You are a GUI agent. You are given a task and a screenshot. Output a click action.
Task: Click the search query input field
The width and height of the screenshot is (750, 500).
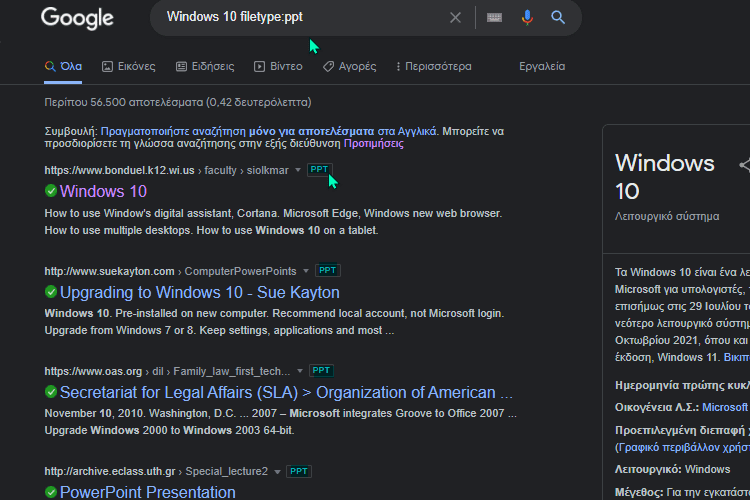click(x=301, y=17)
